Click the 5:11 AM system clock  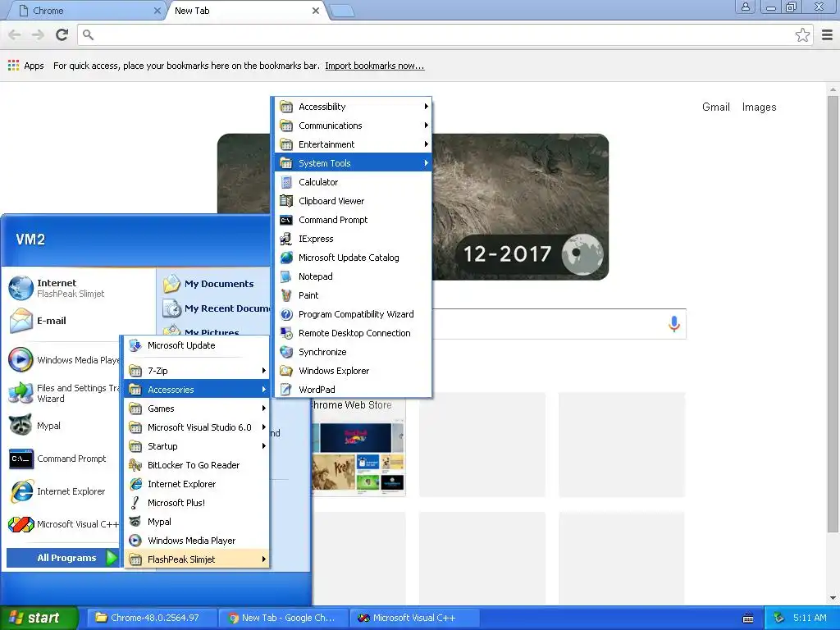810,618
